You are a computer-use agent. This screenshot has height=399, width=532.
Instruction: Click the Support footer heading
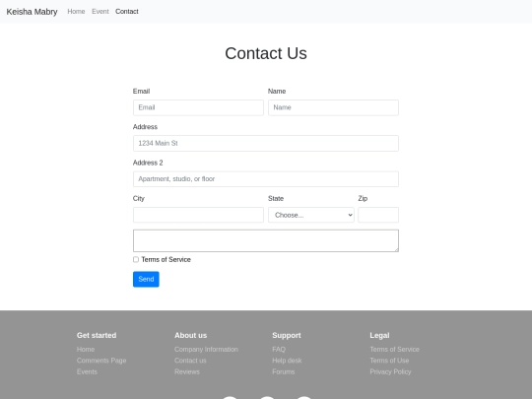coord(287,336)
